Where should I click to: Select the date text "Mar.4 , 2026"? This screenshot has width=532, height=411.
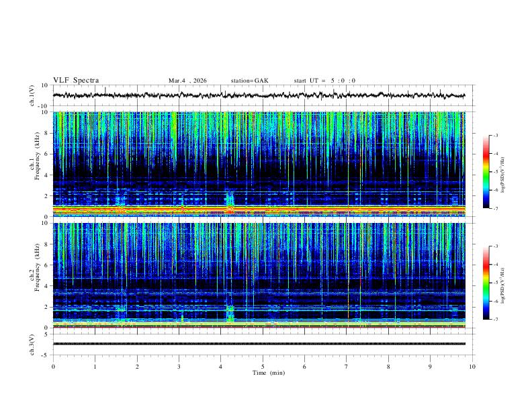pyautogui.click(x=187, y=81)
